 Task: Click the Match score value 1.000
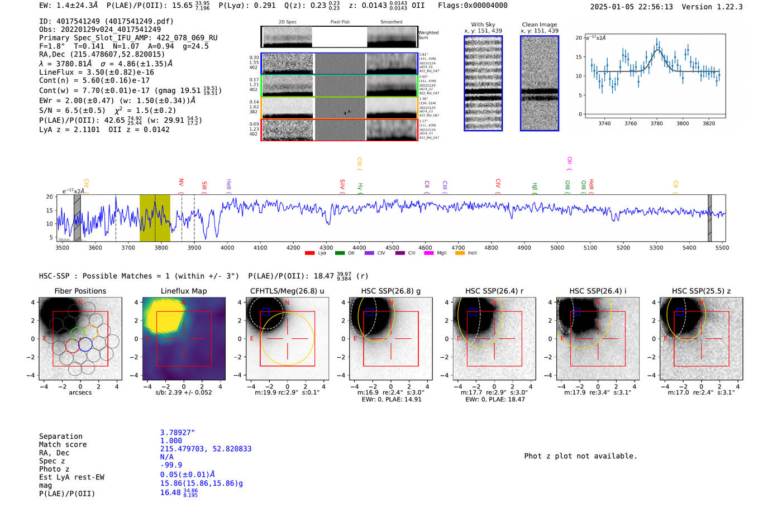(171, 440)
